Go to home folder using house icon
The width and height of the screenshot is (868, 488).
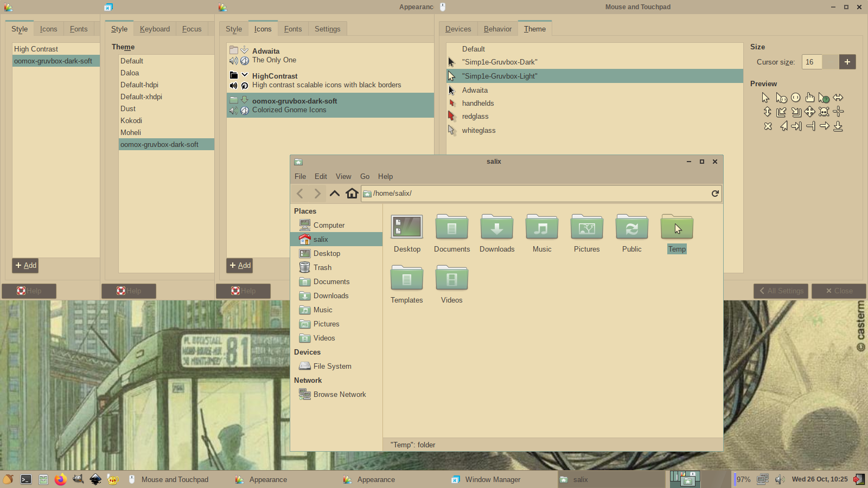[352, 194]
